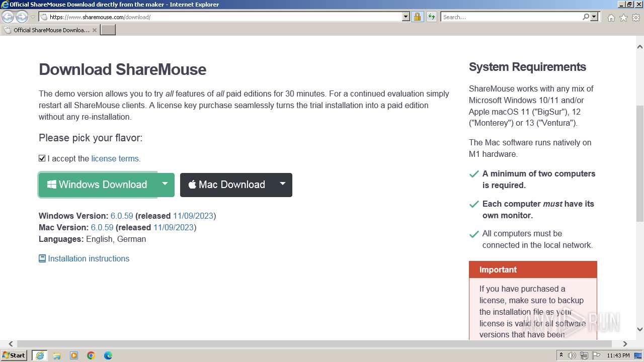Click the vertical scrollbar up arrow

pyautogui.click(x=639, y=47)
